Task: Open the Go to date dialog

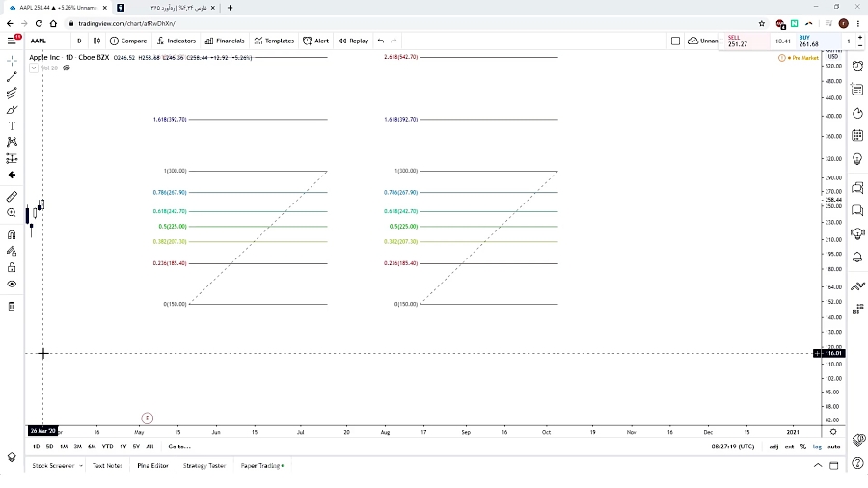Action: pyautogui.click(x=179, y=447)
